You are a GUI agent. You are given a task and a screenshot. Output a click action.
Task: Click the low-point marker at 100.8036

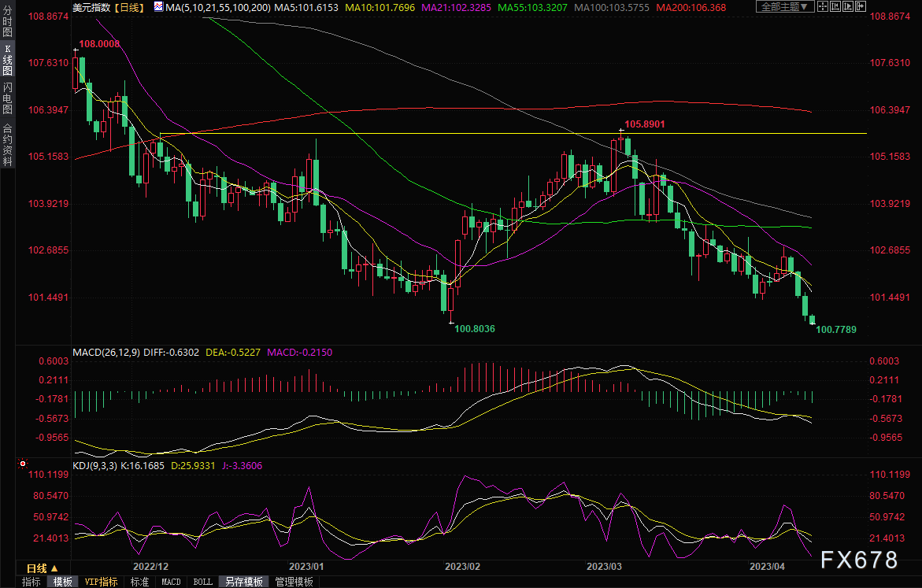pos(451,321)
